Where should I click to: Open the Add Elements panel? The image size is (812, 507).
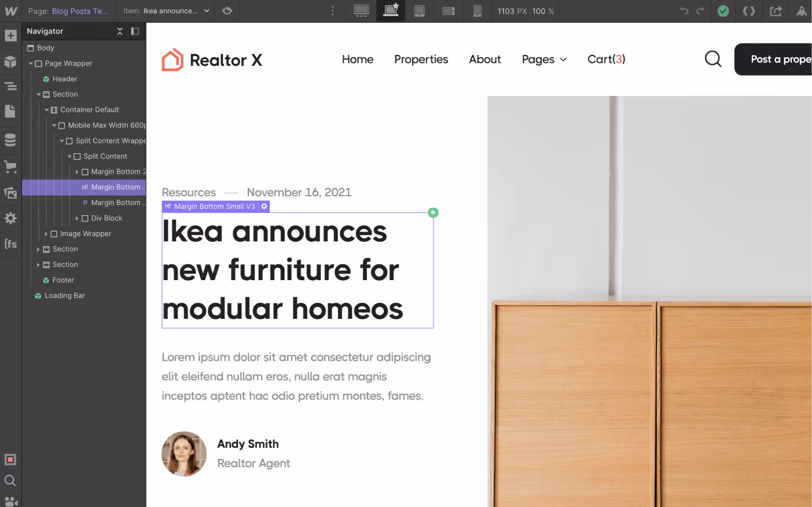10,36
